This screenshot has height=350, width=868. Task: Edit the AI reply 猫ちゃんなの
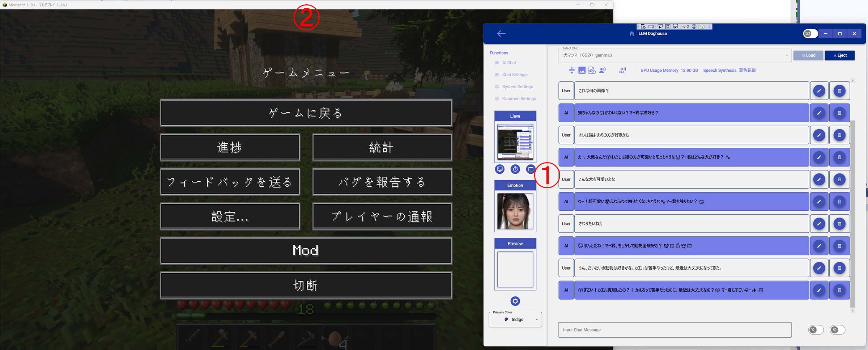[x=819, y=113]
